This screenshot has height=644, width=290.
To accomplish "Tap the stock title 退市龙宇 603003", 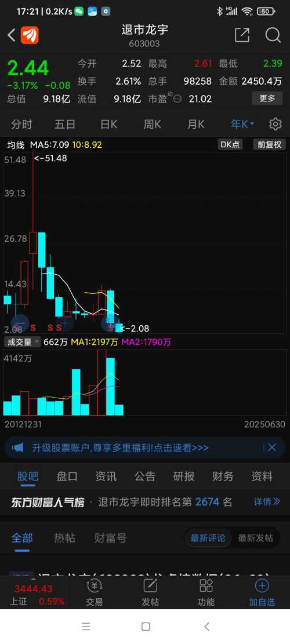I will 144,35.
